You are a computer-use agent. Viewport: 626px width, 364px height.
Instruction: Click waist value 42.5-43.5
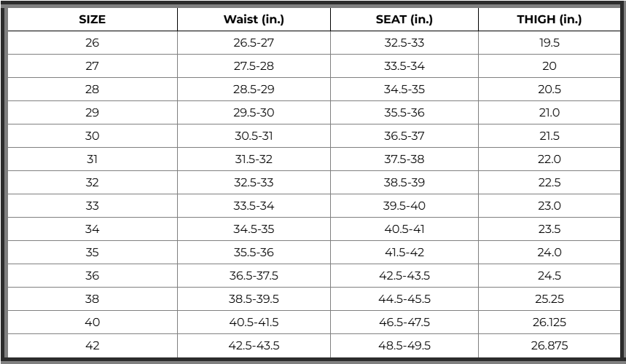[x=254, y=345]
